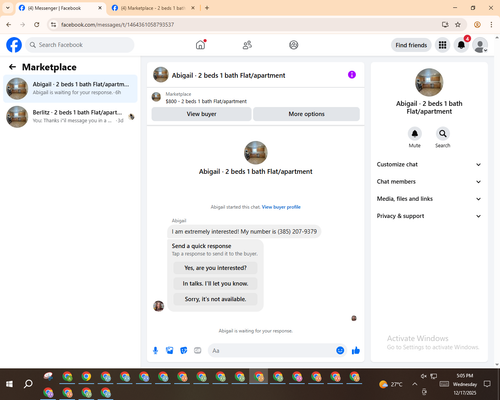Click Abigail's message with phone number
This screenshot has height=400, width=500.
[244, 231]
